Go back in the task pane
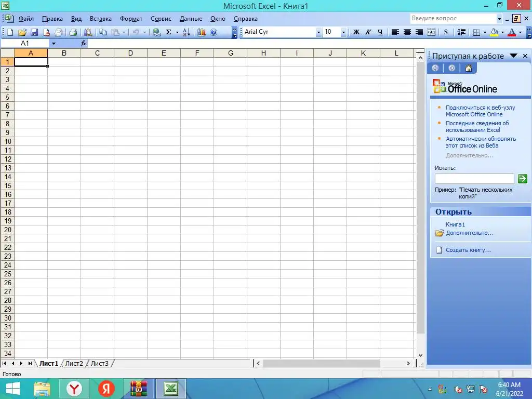The width and height of the screenshot is (532, 399). 435,68
